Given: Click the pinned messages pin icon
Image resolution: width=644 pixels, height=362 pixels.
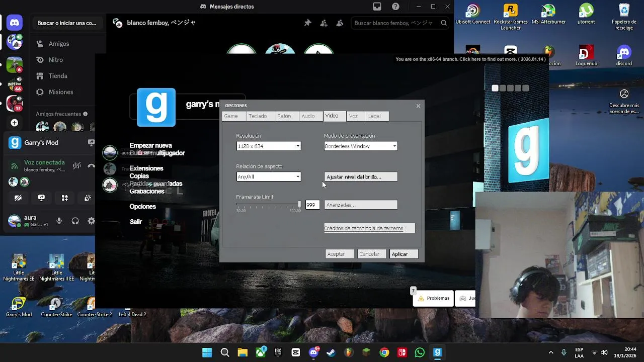Looking at the screenshot, I should [308, 23].
